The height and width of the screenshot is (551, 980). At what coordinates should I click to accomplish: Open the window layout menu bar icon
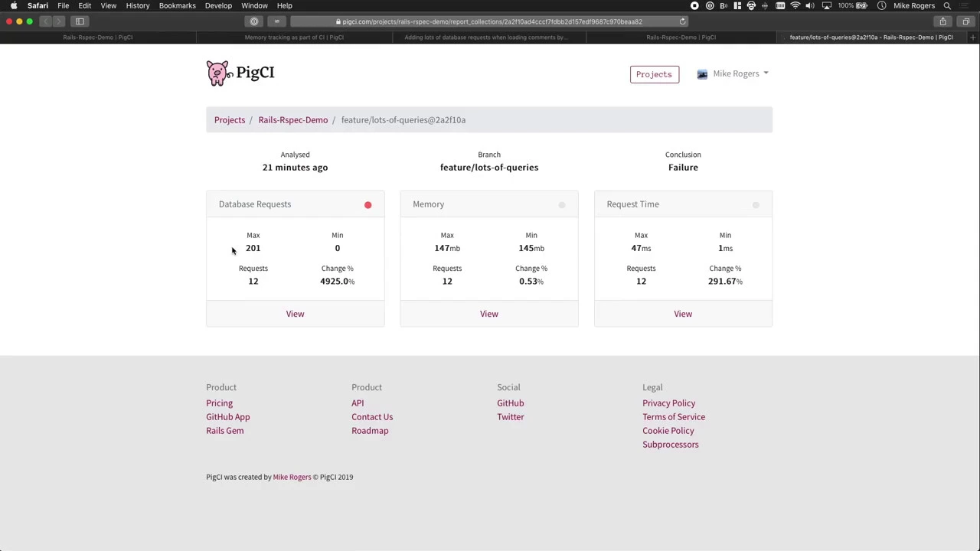[x=737, y=5]
